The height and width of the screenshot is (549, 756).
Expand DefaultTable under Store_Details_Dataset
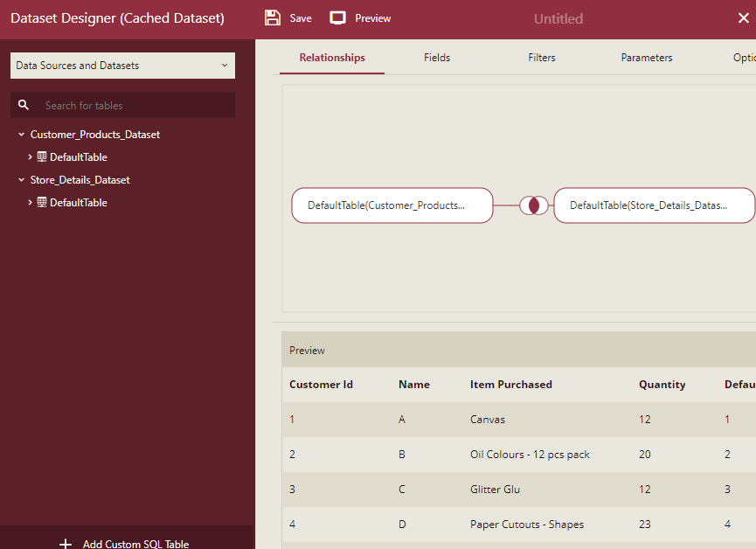31,202
